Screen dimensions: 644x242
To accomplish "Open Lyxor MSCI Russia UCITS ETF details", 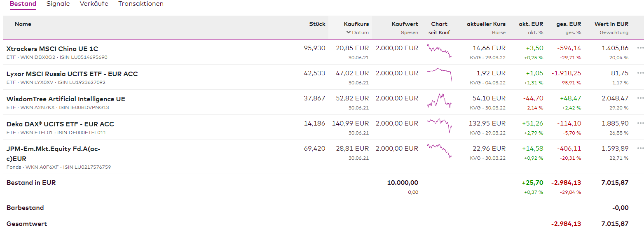I will point(72,74).
